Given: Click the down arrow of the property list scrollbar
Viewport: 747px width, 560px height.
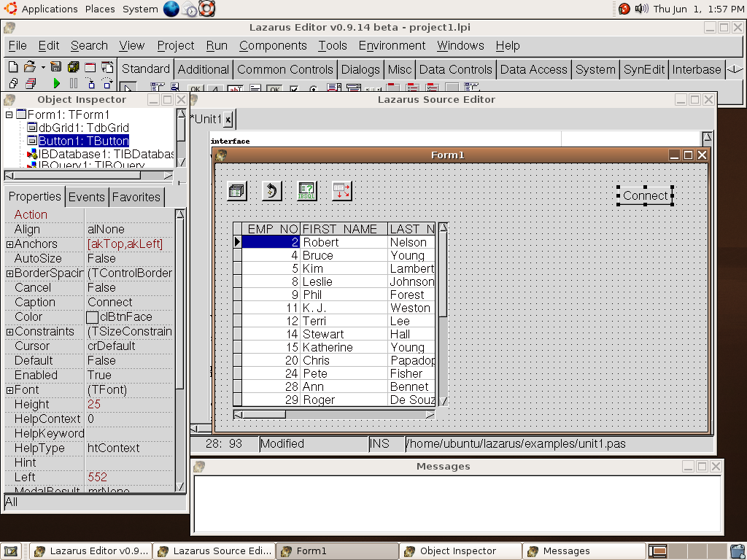Looking at the screenshot, I should tap(180, 487).
